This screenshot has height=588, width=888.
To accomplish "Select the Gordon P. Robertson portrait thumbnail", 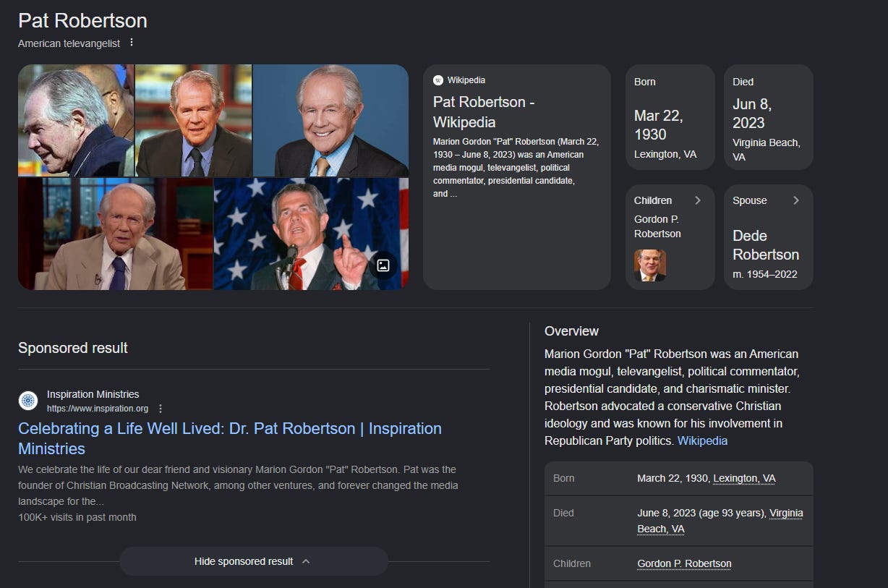I will tap(650, 265).
